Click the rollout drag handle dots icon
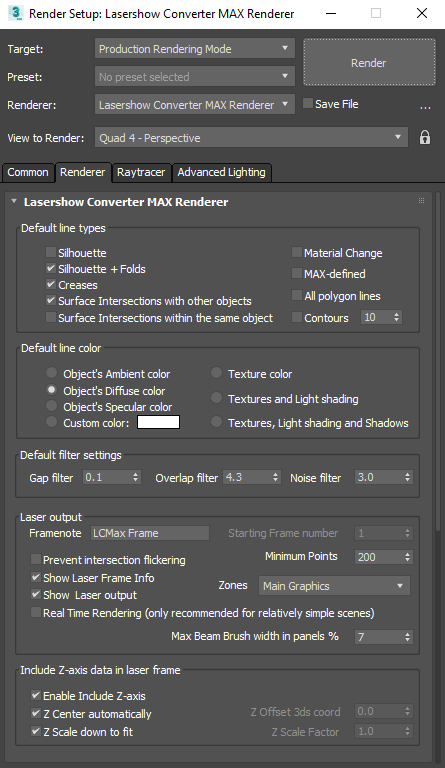Viewport: 445px width, 768px height. click(421, 201)
